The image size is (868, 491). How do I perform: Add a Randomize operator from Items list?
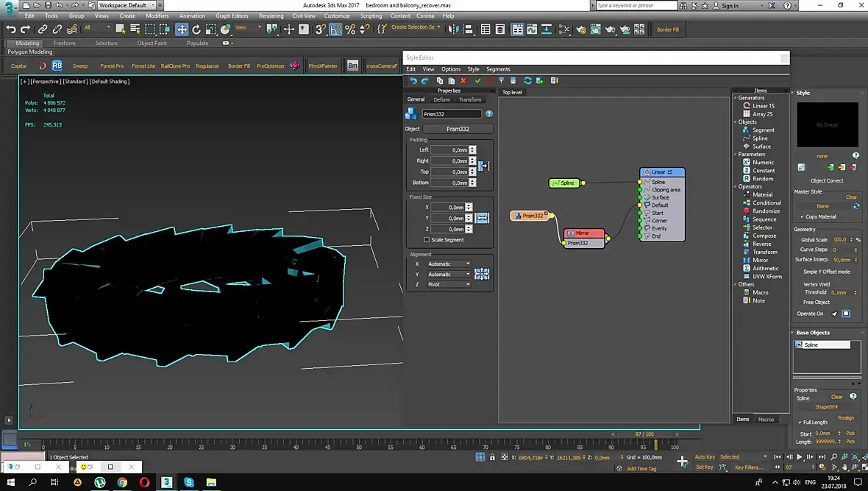point(765,211)
